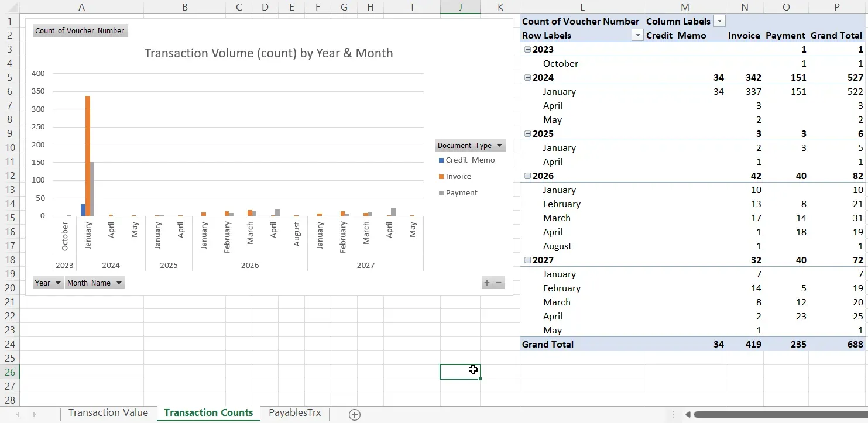Switch to the PayablesTrx sheet
Viewport: 868px width, 423px height.
295,413
